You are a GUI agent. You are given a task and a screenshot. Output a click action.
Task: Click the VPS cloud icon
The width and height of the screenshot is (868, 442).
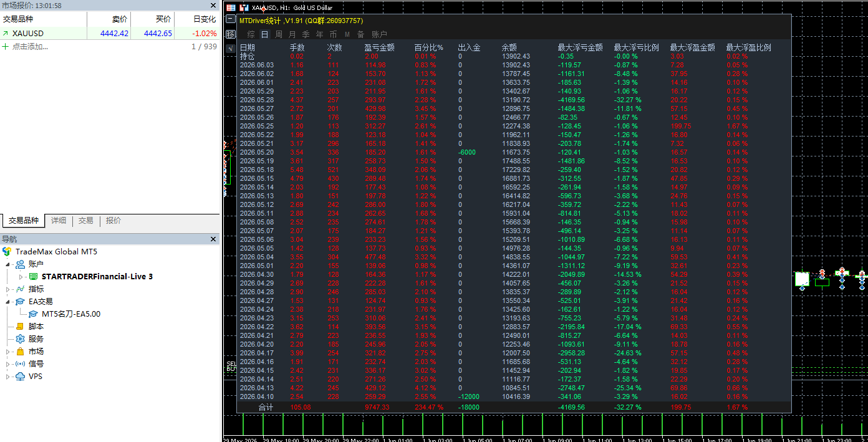[x=21, y=377]
